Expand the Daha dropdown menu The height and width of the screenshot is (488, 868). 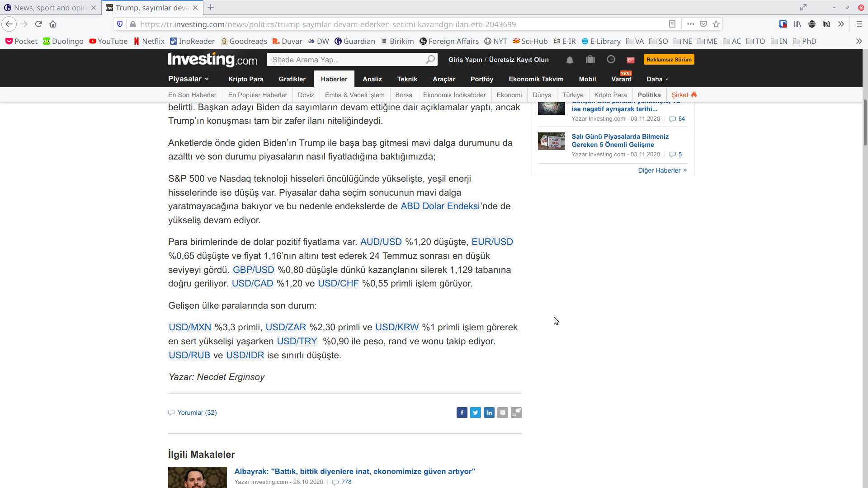(x=657, y=79)
